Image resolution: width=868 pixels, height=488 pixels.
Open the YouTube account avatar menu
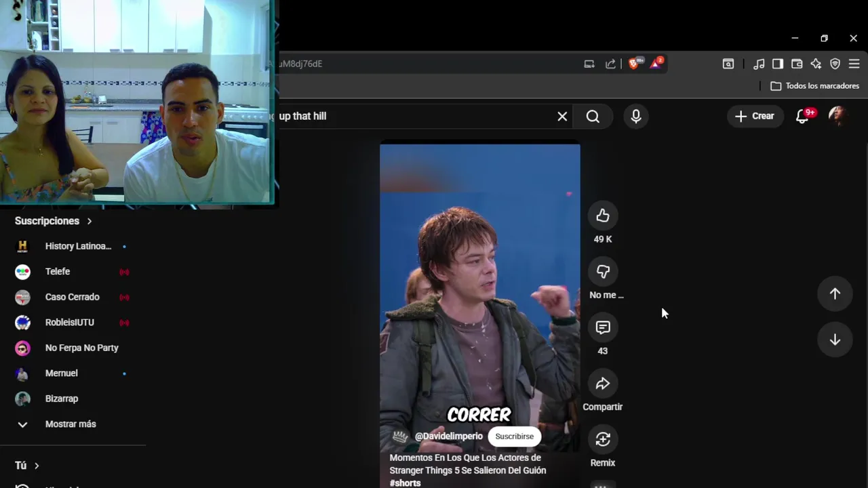tap(839, 116)
